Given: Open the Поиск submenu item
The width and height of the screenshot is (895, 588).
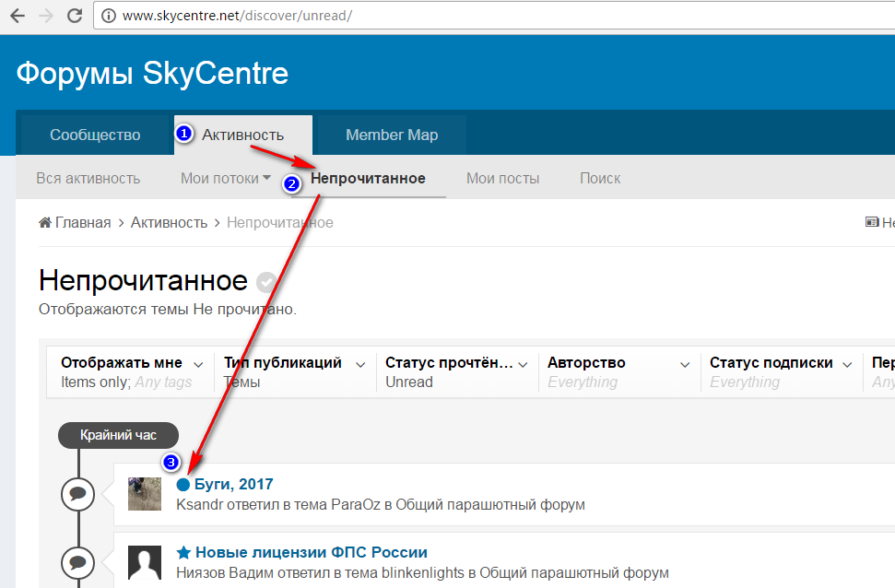Looking at the screenshot, I should 600,178.
